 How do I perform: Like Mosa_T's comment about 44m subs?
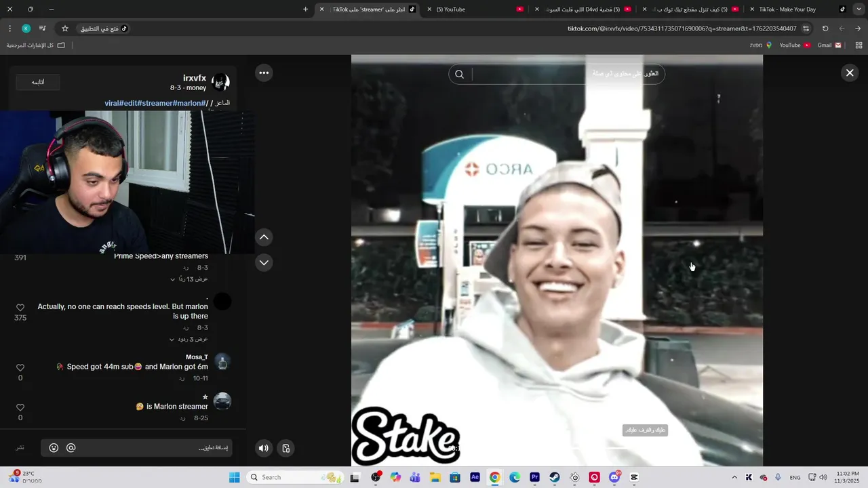point(20,367)
